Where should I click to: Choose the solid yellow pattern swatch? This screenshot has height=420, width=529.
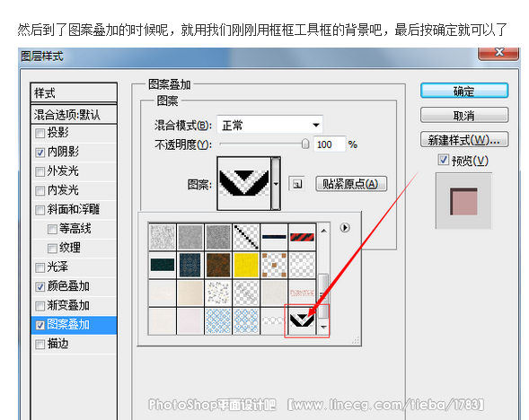pyautogui.click(x=246, y=265)
